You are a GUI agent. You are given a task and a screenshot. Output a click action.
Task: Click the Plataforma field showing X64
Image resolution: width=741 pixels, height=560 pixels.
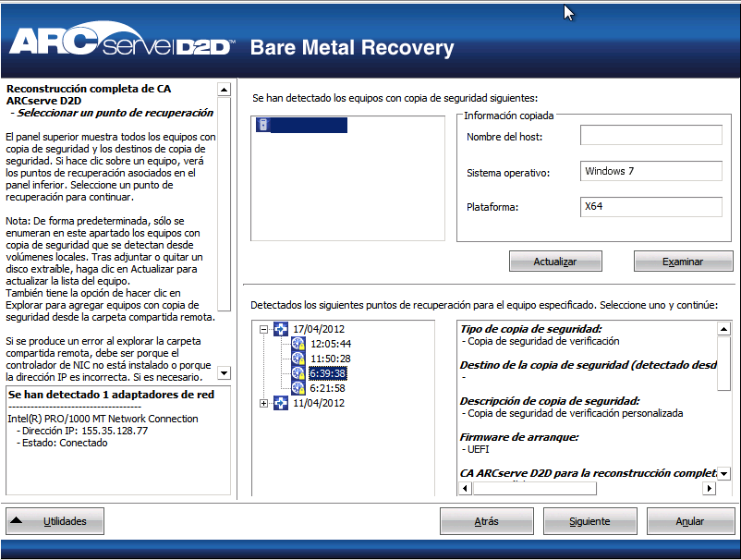[650, 207]
